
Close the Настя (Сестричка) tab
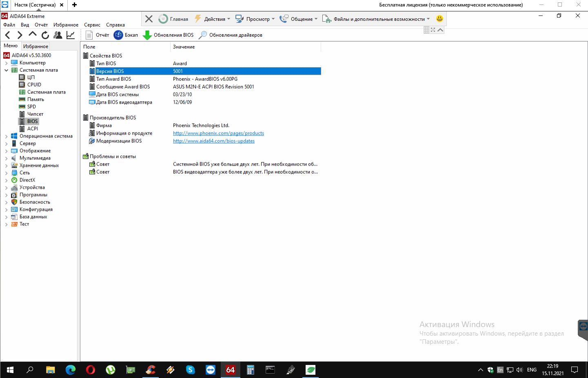[62, 5]
